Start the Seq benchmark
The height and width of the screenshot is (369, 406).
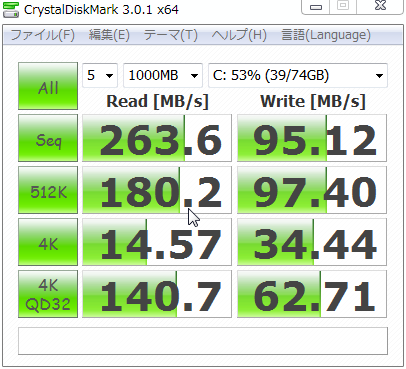(x=48, y=138)
